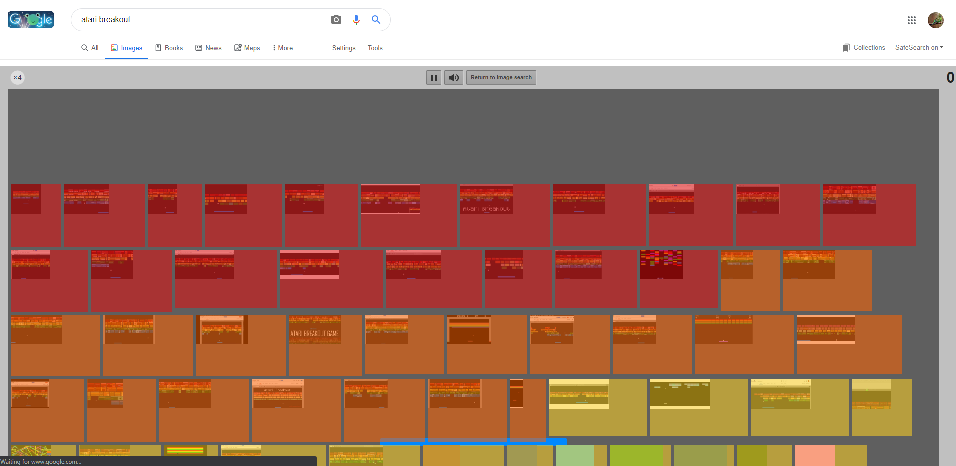Image resolution: width=956 pixels, height=466 pixels.
Task: Start voice search with microphone icon
Action: pos(356,20)
